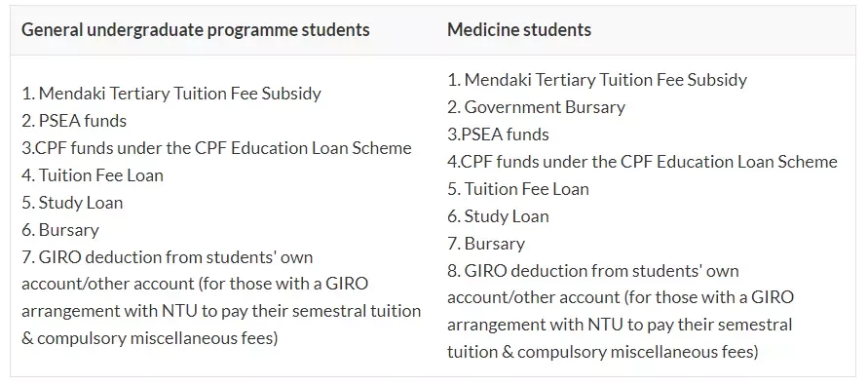The width and height of the screenshot is (868, 385).
Task: Click CPF Education Loan Scheme item under Medicine
Action: pyautogui.click(x=642, y=161)
